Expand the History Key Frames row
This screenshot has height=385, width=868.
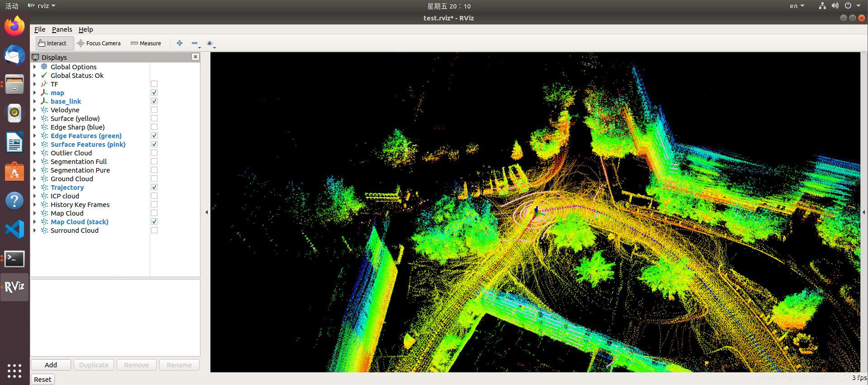[x=34, y=204]
